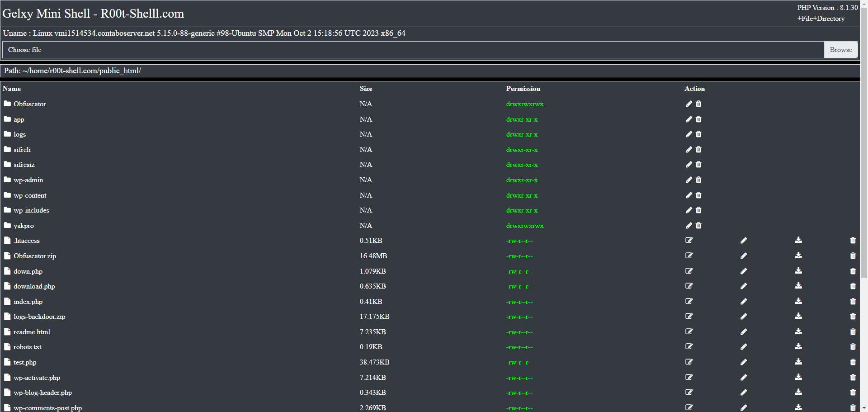Open the yakpro folder
Viewport: 868px width, 412px height.
pyautogui.click(x=24, y=226)
